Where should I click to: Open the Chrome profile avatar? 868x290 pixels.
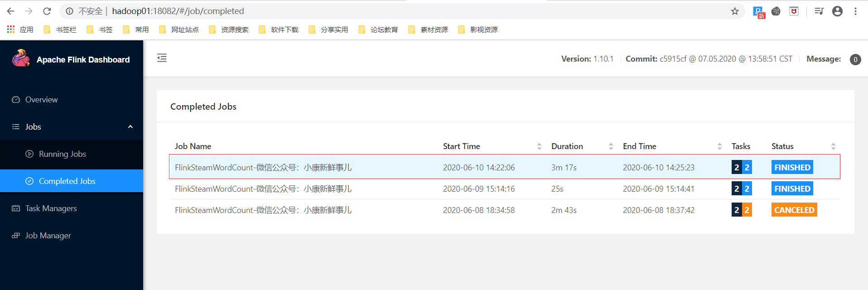point(837,11)
